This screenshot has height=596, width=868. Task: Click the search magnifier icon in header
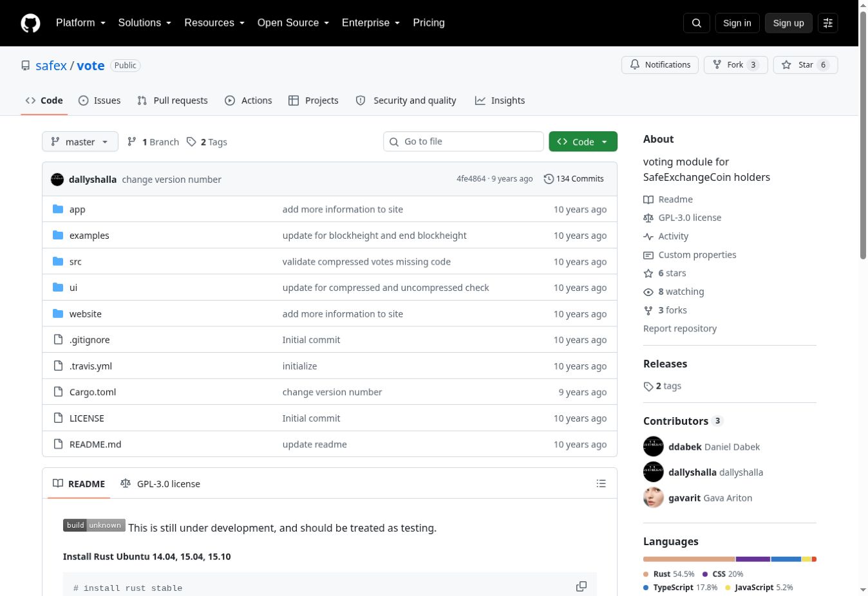click(697, 23)
